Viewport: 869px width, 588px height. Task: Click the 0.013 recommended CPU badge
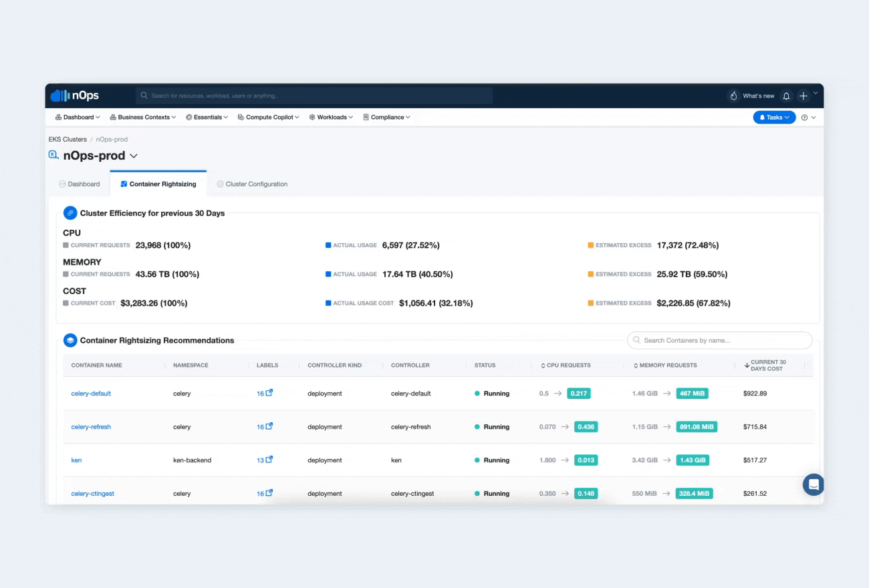[x=586, y=460]
